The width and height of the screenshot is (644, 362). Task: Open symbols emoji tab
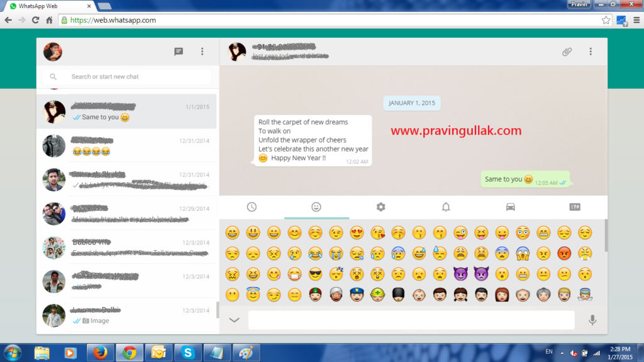pyautogui.click(x=575, y=207)
